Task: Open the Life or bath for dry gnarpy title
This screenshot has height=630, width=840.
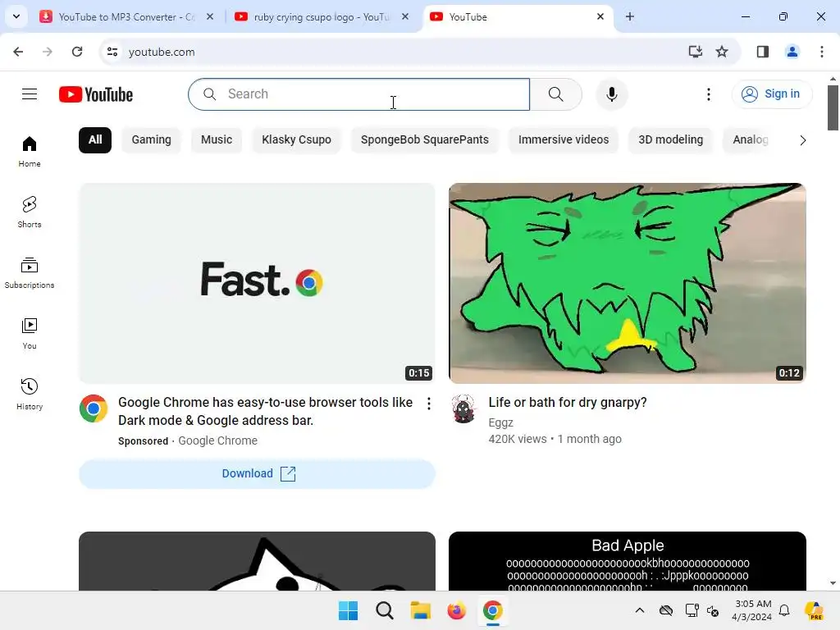Action: [x=568, y=402]
